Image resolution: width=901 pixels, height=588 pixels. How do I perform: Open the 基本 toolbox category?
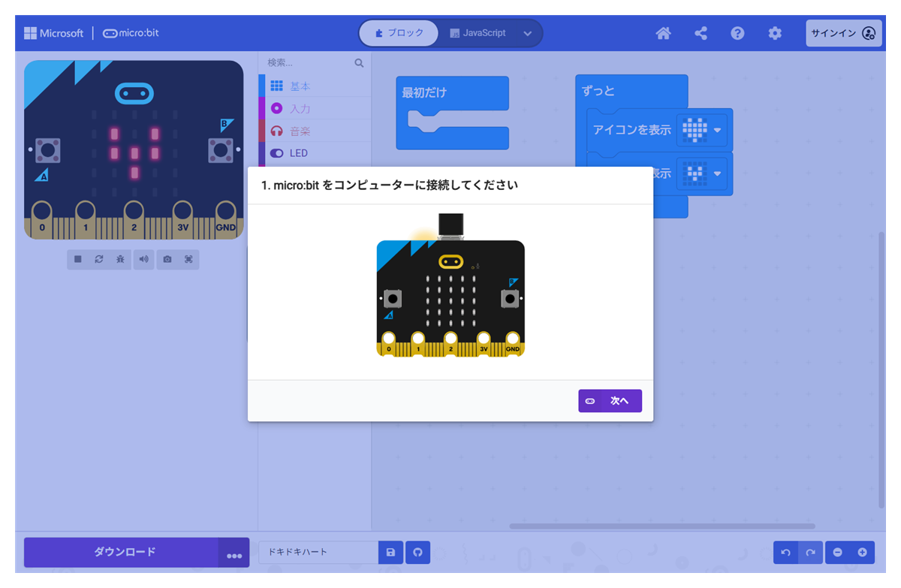[x=315, y=86]
